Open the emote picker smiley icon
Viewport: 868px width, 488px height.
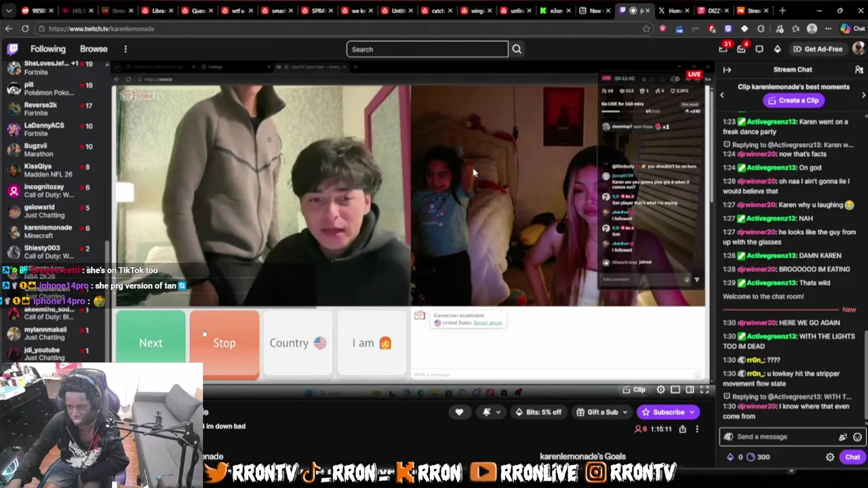pos(857,437)
